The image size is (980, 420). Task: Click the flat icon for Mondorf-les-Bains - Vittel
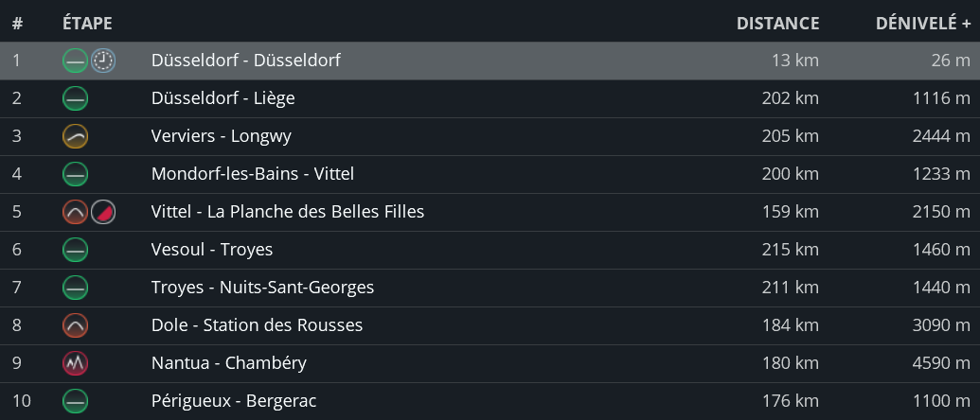point(75,175)
